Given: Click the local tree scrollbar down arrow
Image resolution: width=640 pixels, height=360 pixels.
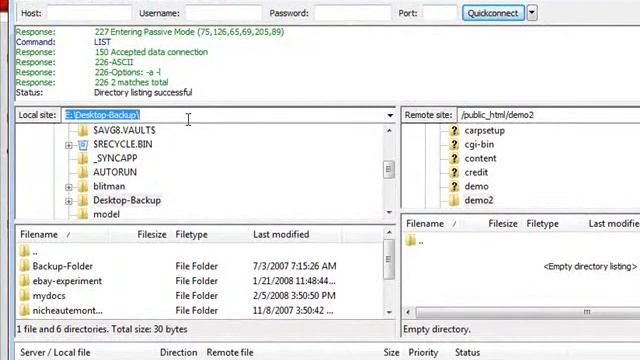Looking at the screenshot, I should [389, 212].
